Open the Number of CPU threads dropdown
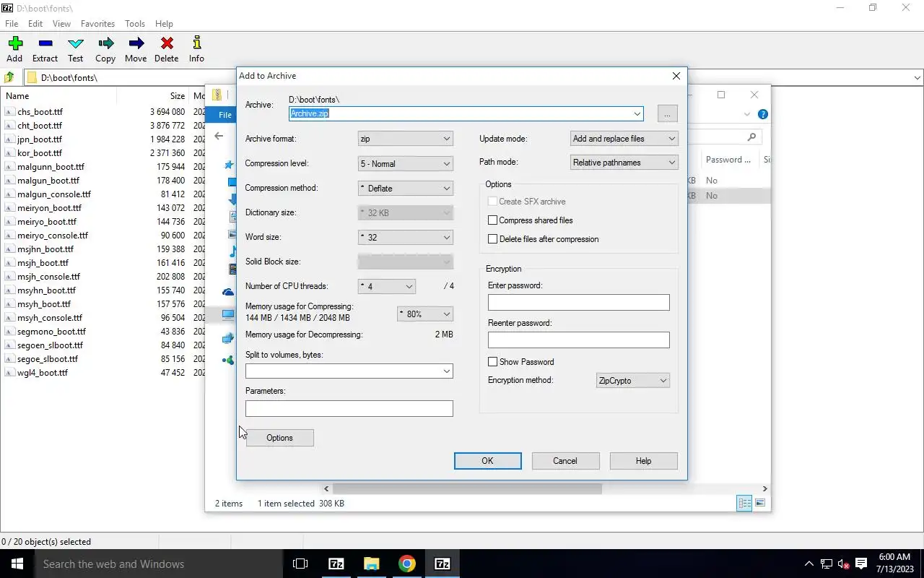Screen dimensions: 924x578 point(386,287)
